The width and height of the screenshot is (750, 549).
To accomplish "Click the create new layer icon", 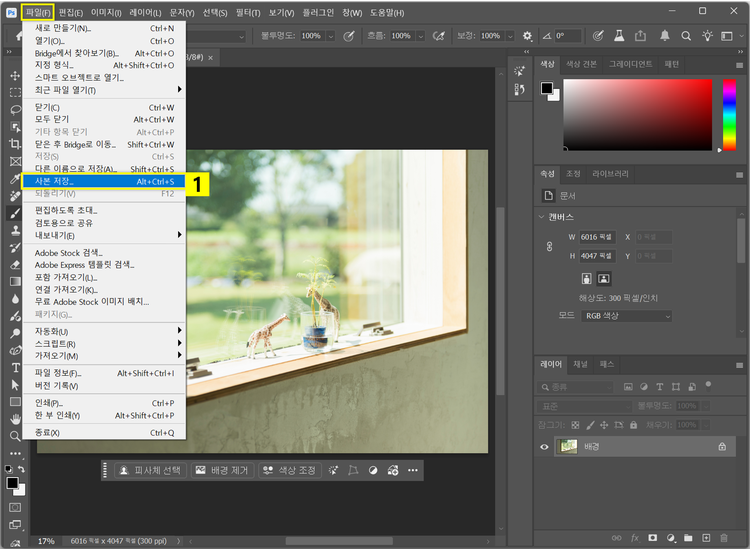I will tap(707, 538).
